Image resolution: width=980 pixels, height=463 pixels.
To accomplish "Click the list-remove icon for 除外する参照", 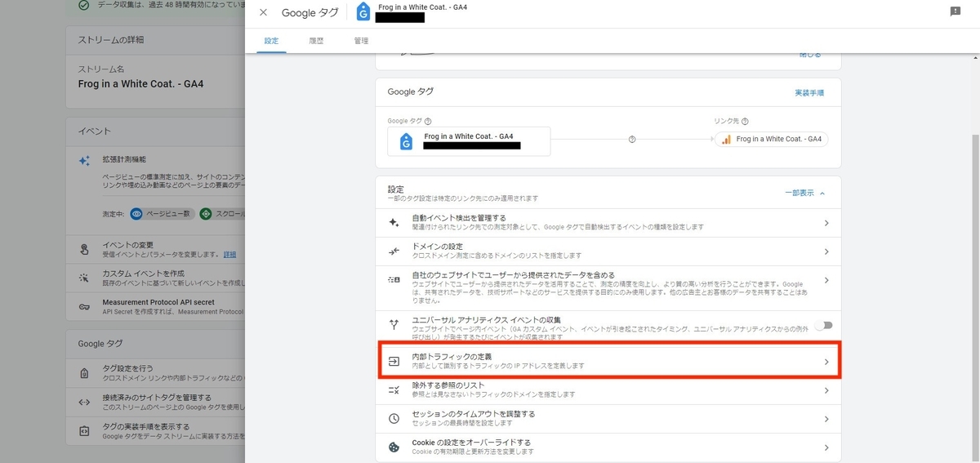I will coord(394,390).
